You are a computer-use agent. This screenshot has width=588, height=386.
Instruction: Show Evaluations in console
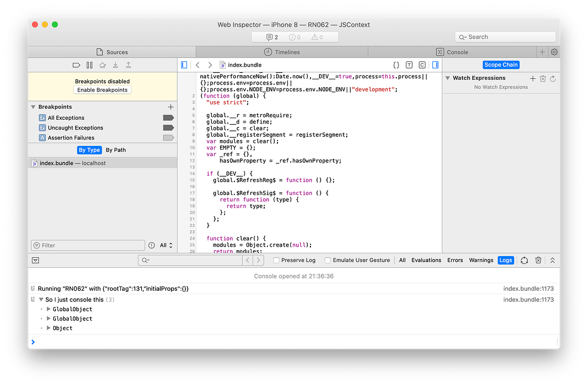[426, 260]
